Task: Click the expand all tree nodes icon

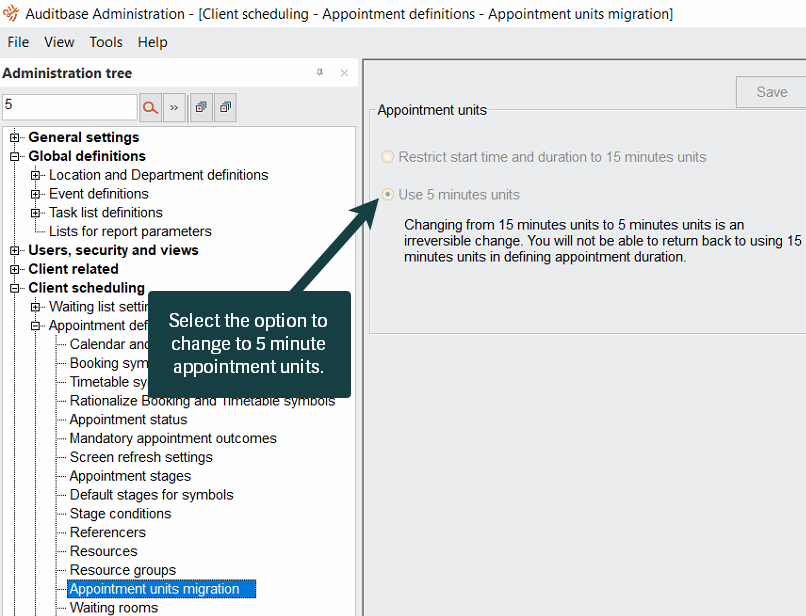Action: pos(201,107)
